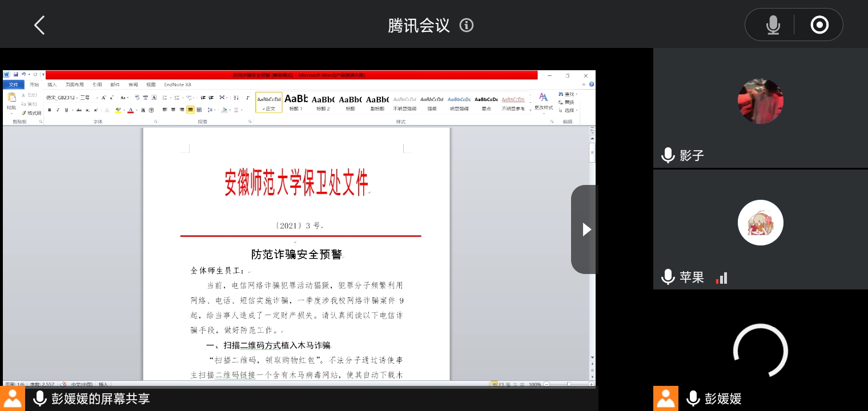Click the blue help question mark icon
Screen dimensions: 868x411
coord(592,84)
